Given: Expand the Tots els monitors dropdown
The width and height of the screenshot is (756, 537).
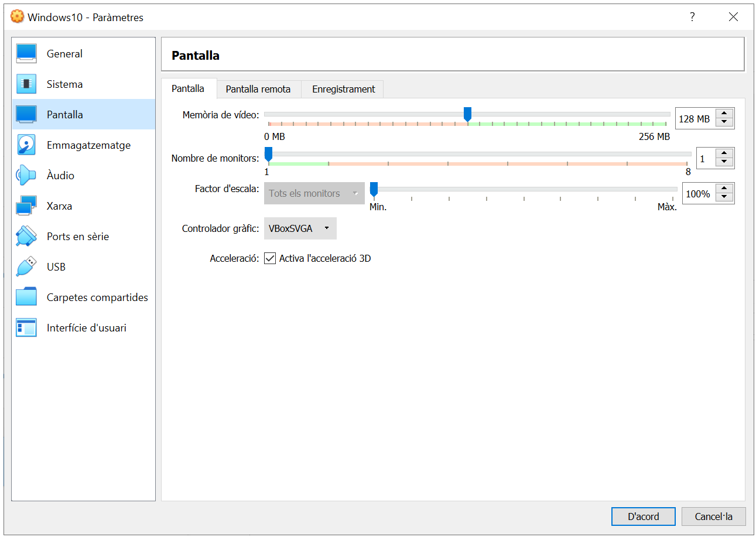Looking at the screenshot, I should tap(314, 193).
